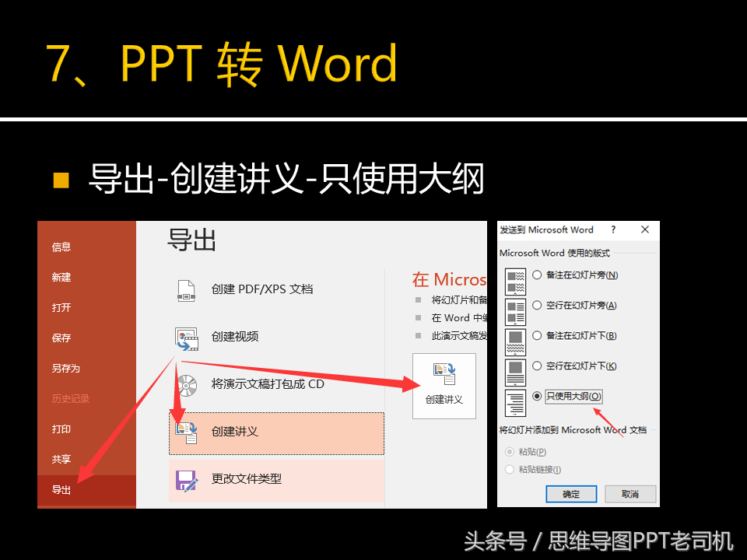
Task: Click the create video film icon
Action: pyautogui.click(x=186, y=338)
